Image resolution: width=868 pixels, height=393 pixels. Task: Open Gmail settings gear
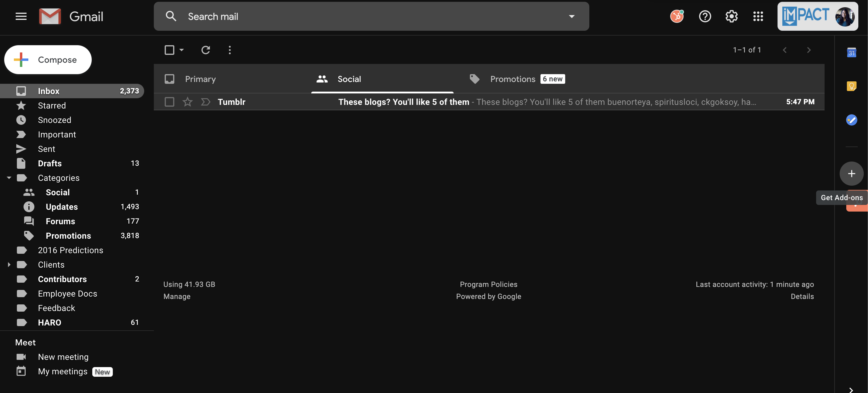(731, 16)
